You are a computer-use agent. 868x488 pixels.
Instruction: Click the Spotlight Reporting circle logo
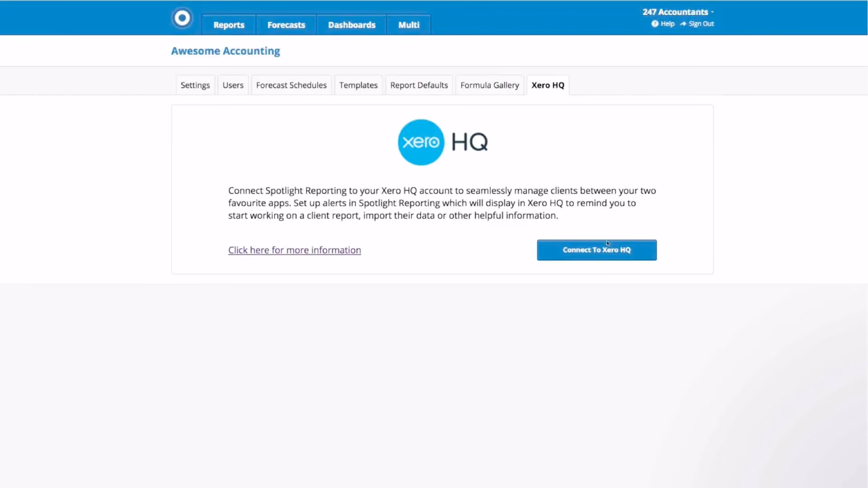tap(182, 18)
